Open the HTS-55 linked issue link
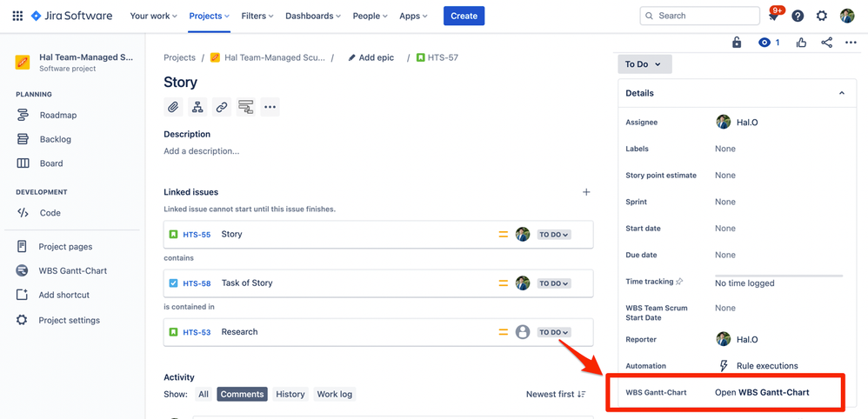868x419 pixels. (197, 235)
